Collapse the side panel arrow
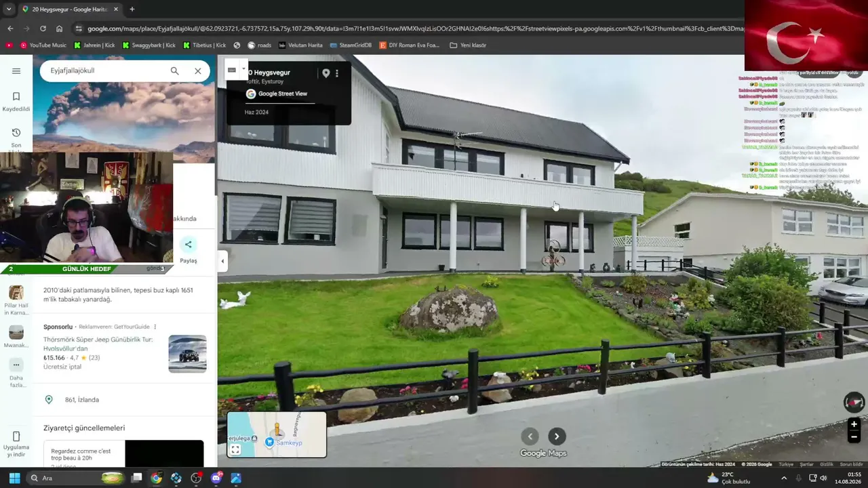Viewport: 868px width, 488px height. [222, 261]
